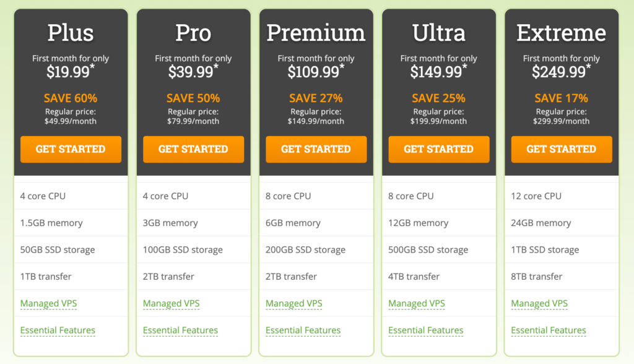The image size is (634, 364).
Task: Open Essential Features link in Ultra column
Action: tap(426, 331)
